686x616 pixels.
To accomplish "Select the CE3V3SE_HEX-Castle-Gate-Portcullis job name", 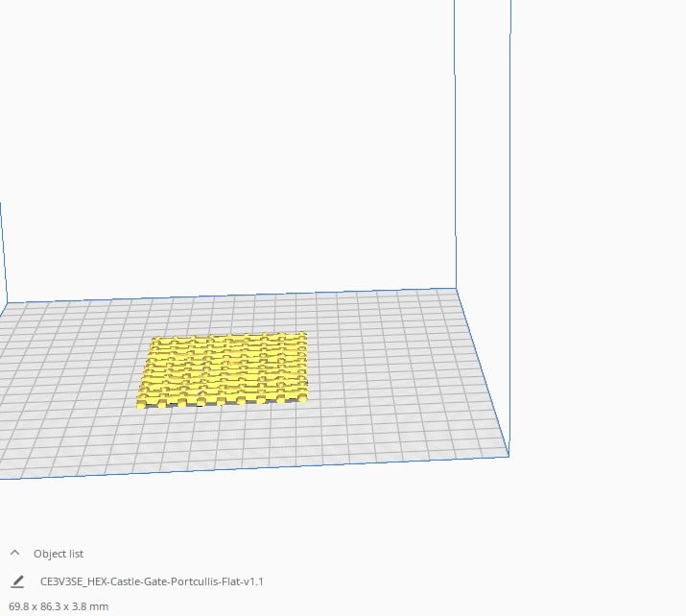I will pos(152,581).
